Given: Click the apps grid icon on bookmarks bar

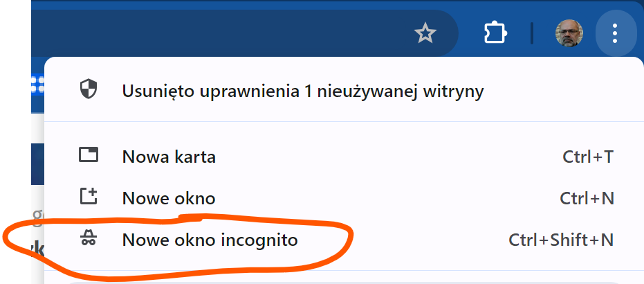Looking at the screenshot, I should pos(37,84).
